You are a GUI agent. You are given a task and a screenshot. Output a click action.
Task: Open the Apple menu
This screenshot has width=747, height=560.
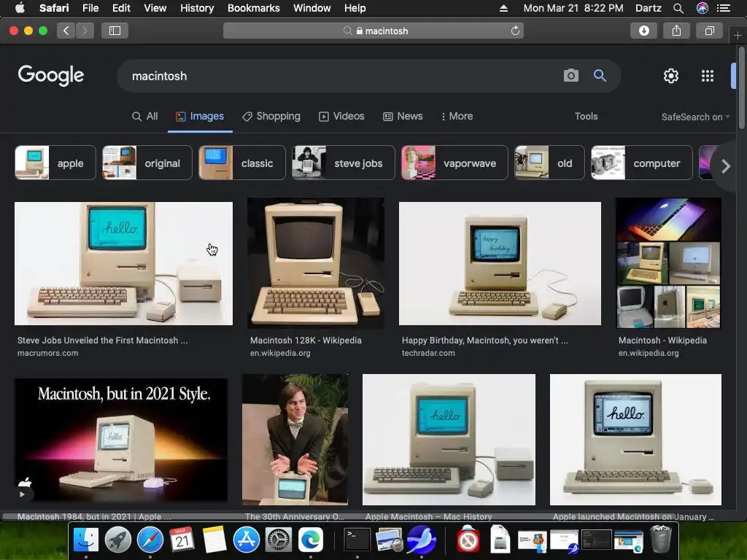20,8
